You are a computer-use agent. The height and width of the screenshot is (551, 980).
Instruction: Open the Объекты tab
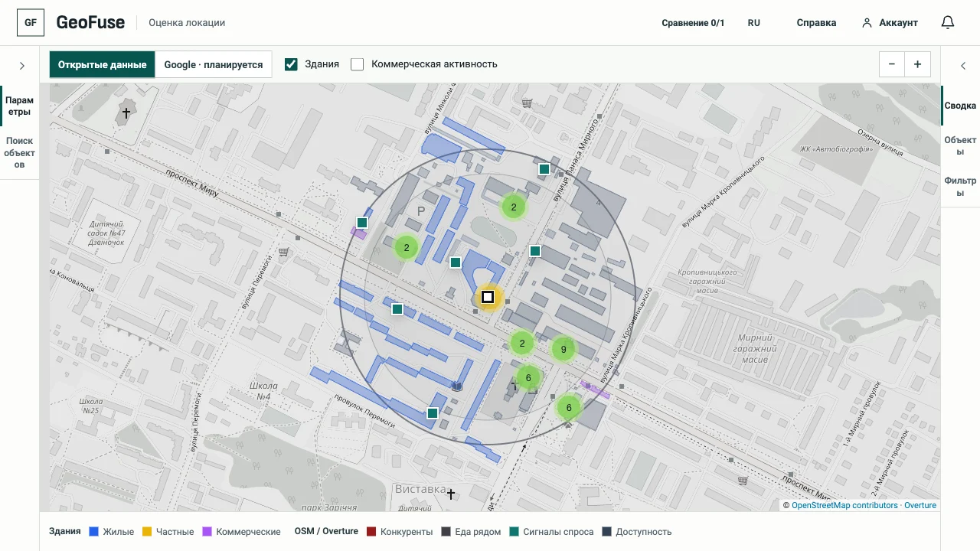point(960,146)
